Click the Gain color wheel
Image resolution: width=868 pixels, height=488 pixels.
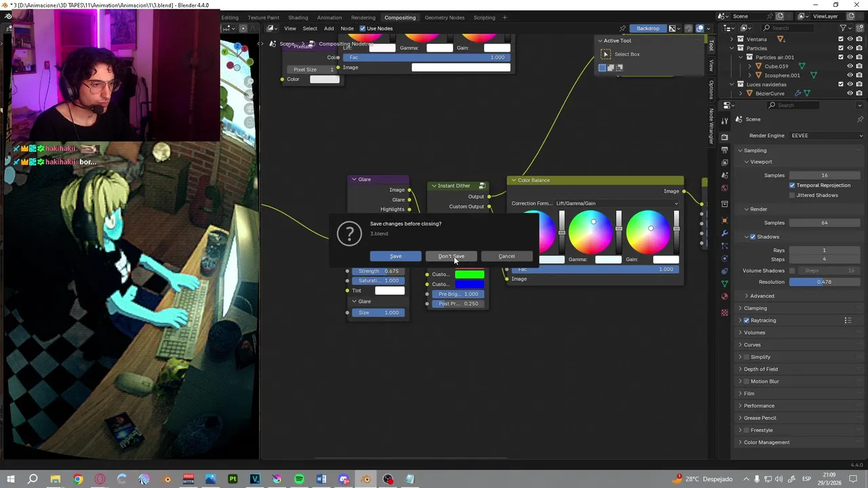650,232
